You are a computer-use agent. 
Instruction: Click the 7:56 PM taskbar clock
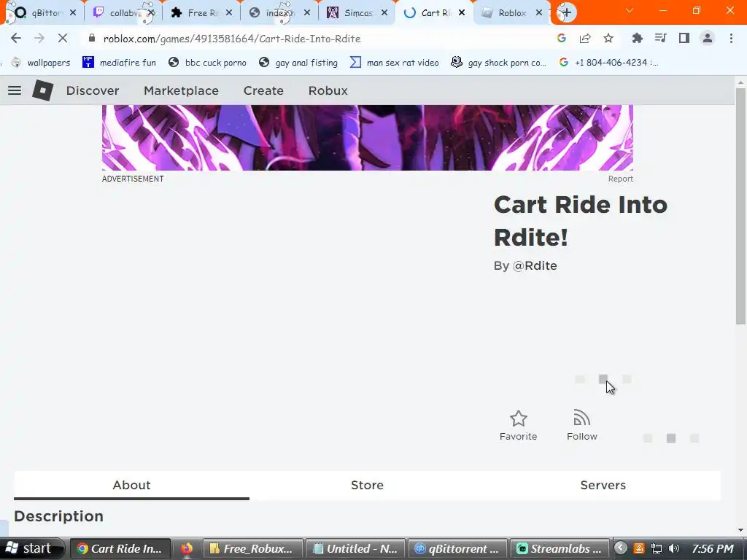pyautogui.click(x=713, y=548)
